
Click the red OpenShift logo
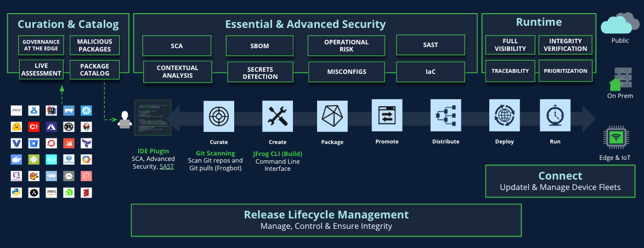[x=52, y=143]
